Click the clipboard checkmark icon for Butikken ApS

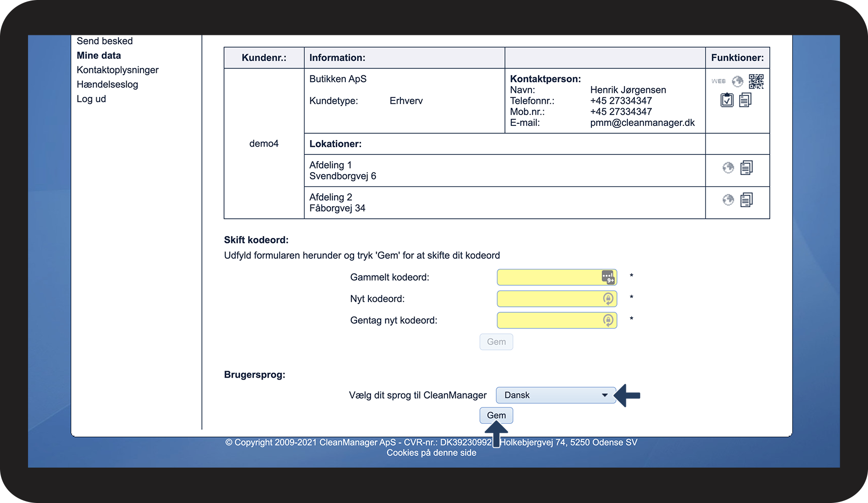[x=727, y=100]
